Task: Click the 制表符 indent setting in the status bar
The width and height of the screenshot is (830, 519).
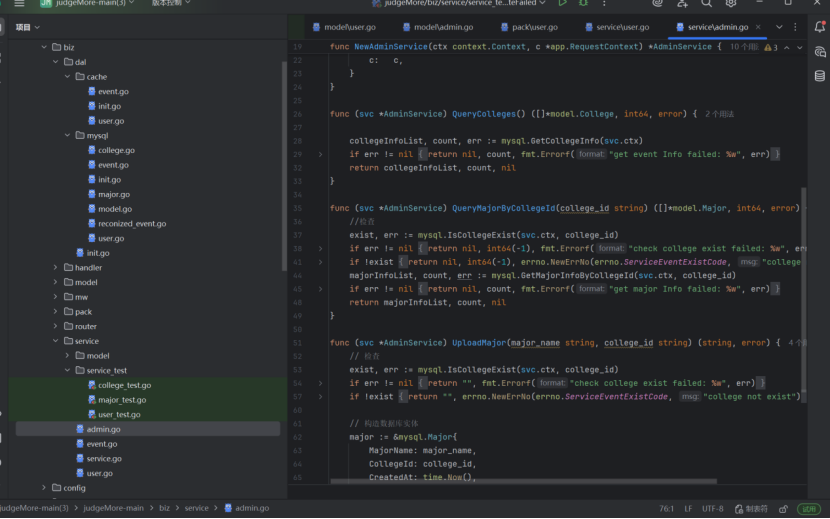Action: (751, 509)
